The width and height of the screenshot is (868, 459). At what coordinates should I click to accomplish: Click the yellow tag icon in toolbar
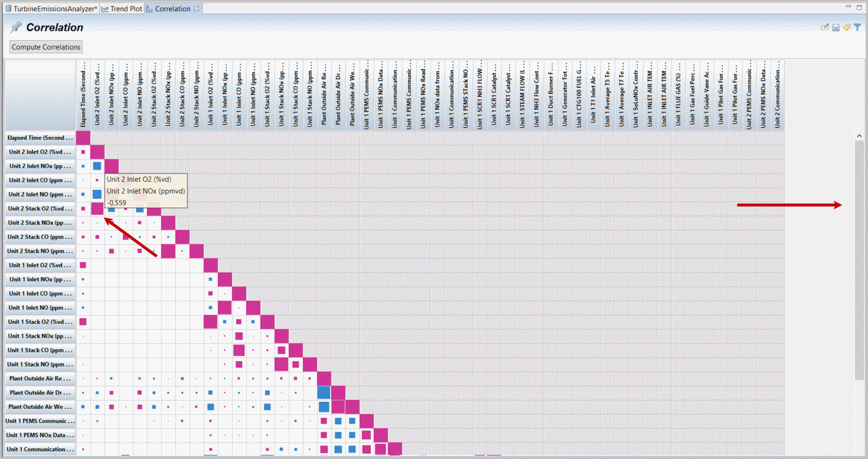click(847, 28)
